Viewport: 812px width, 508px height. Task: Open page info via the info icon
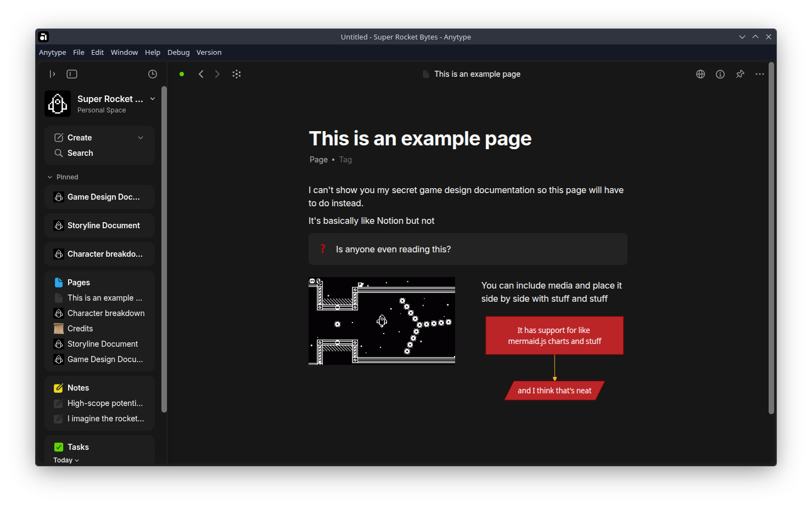(720, 74)
